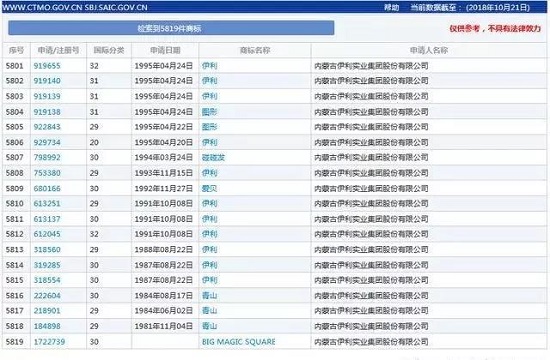Select applicant name in row 5819
This screenshot has height=360, width=550.
(371, 341)
